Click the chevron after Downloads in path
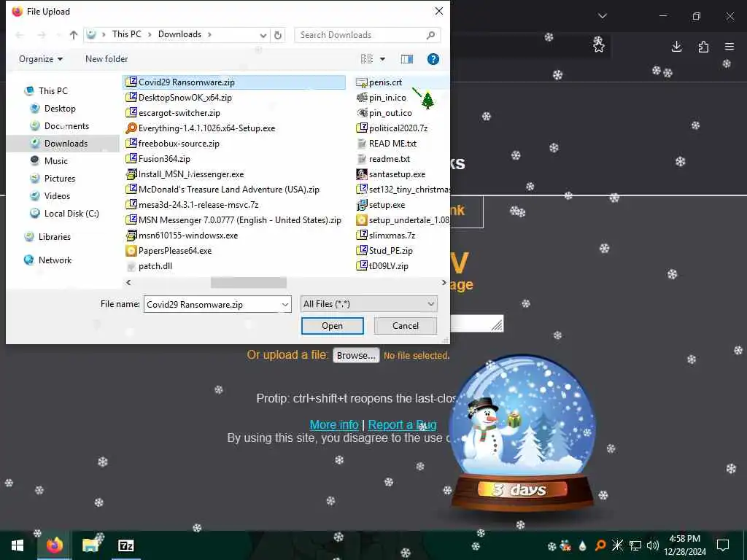The image size is (747, 560). 209,34
